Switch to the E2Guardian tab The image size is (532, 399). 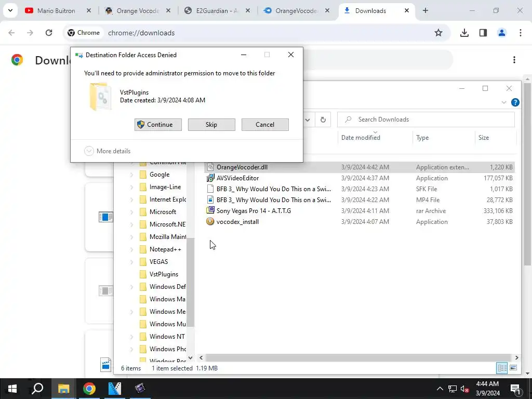pos(217,10)
